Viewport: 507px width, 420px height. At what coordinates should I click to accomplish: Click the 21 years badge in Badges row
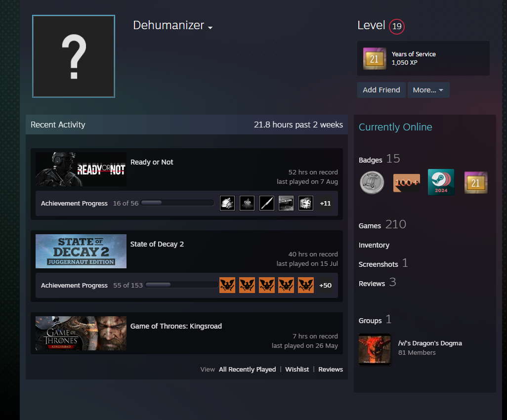pos(476,183)
